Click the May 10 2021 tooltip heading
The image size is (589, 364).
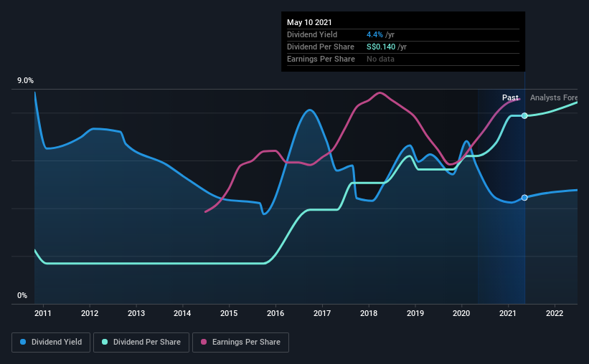pyautogui.click(x=309, y=22)
